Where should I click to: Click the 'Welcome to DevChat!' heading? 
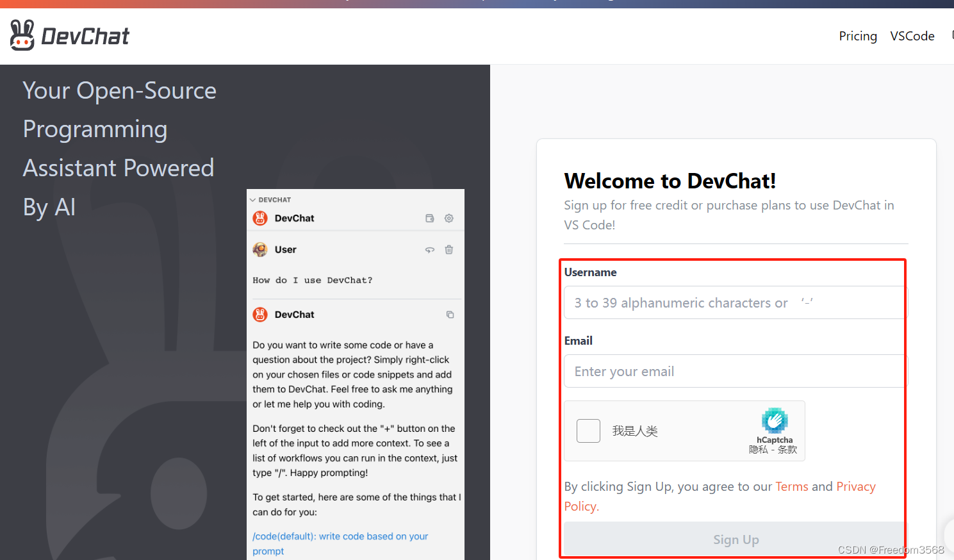(670, 181)
